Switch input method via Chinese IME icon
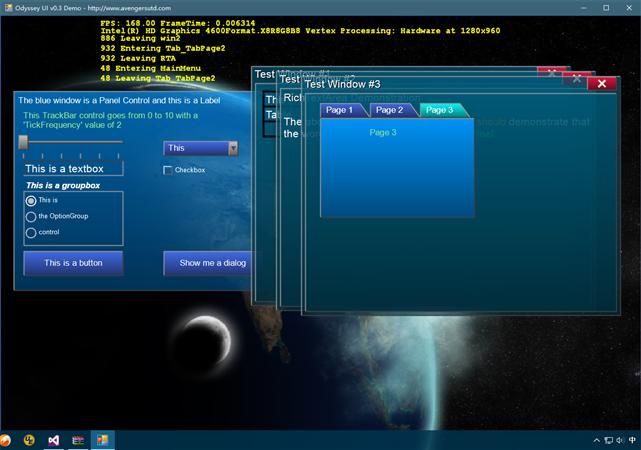641x450 pixels. pos(632,440)
